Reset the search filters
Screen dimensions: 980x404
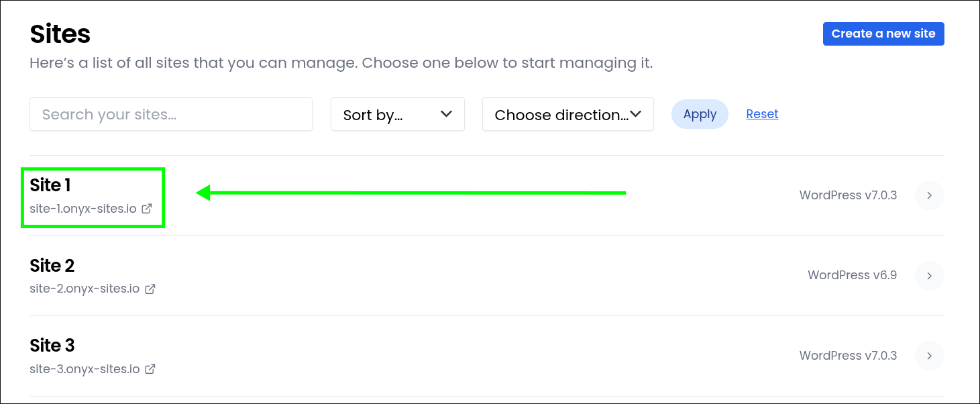click(762, 114)
